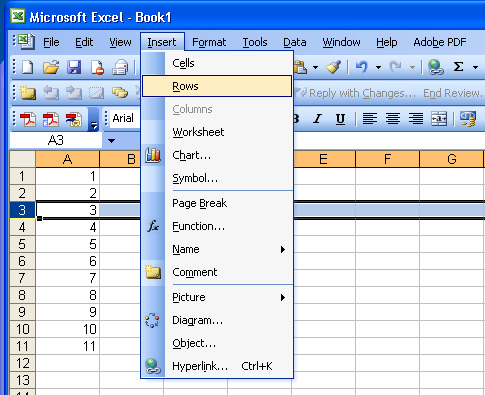Image resolution: width=485 pixels, height=395 pixels.
Task: Expand the Undo history dropdown arrow
Action: click(378, 67)
